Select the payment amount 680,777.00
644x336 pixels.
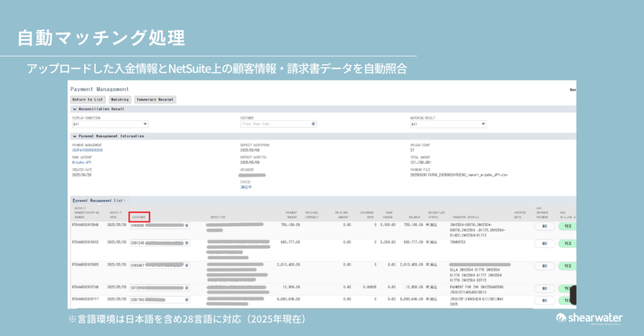(290, 242)
